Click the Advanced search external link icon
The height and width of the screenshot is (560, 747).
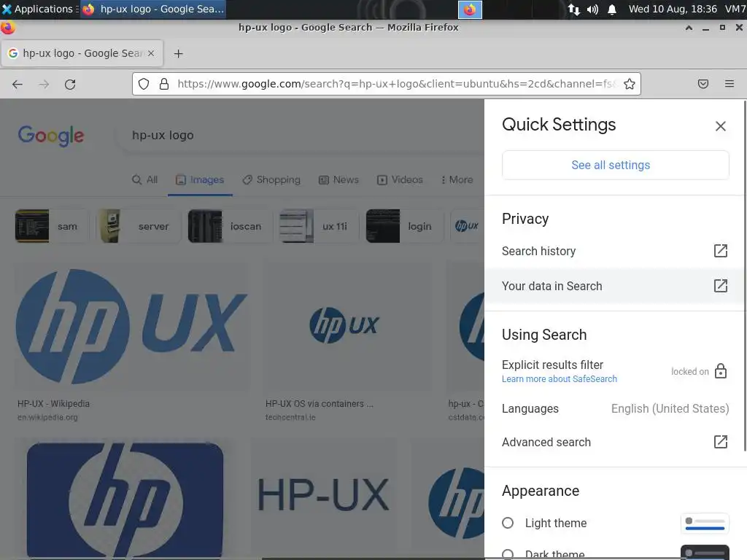point(720,442)
